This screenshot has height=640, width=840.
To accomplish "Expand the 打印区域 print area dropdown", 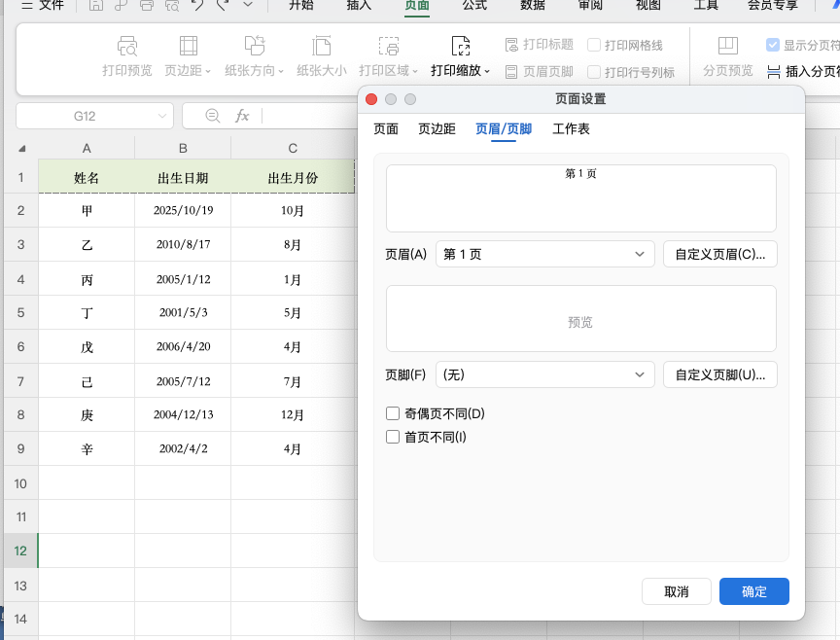I will point(414,71).
